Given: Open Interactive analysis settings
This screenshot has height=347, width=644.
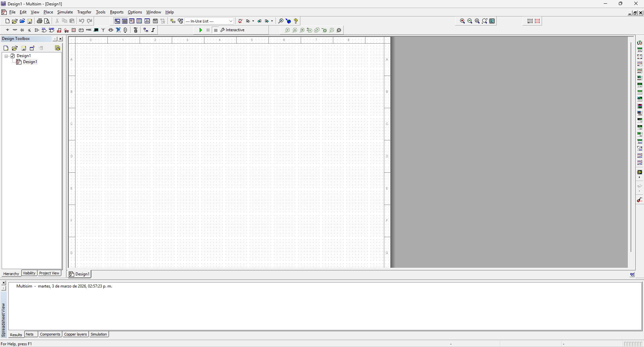Looking at the screenshot, I should (x=233, y=30).
